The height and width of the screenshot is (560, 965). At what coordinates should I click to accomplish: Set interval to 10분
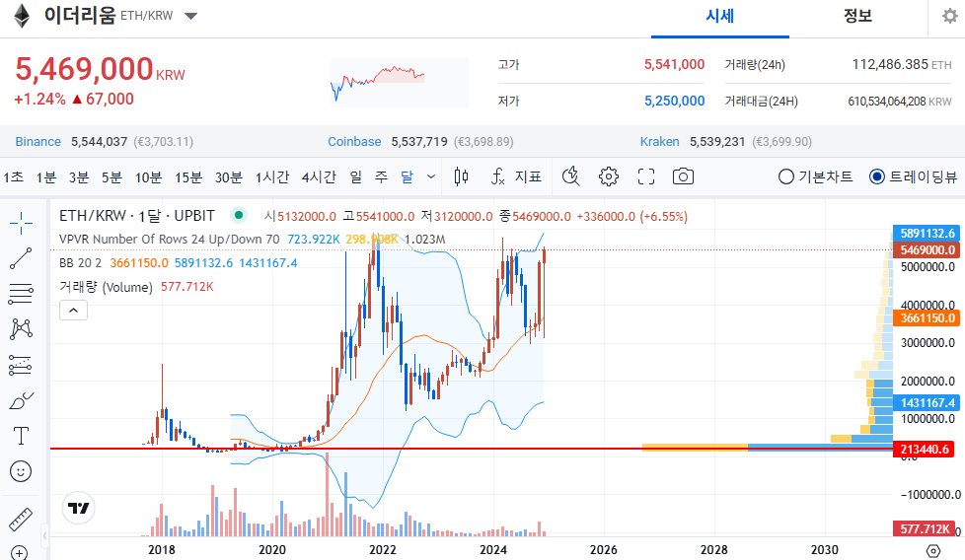(x=148, y=177)
